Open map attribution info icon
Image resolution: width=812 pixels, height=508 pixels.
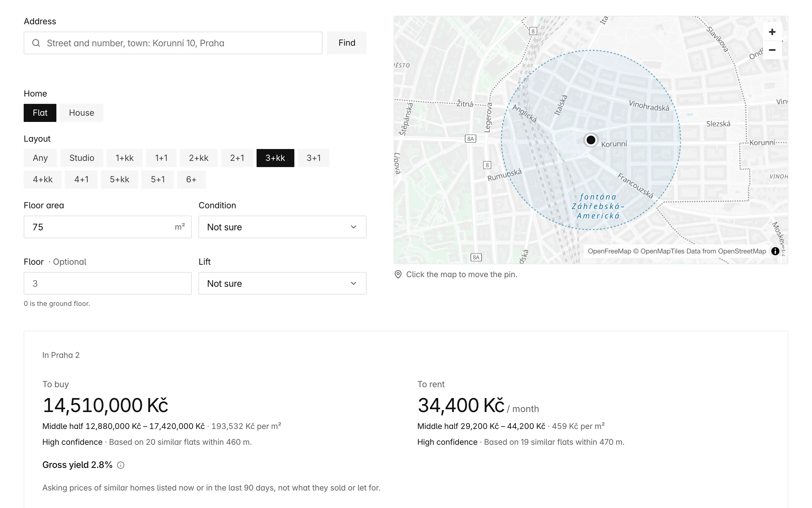(x=775, y=251)
